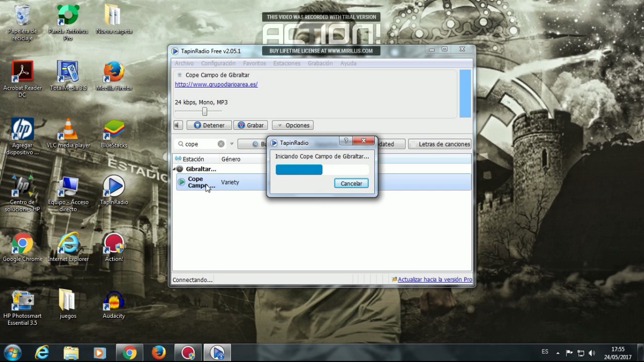Click the Detener button
The height and width of the screenshot is (362, 644).
pyautogui.click(x=209, y=125)
